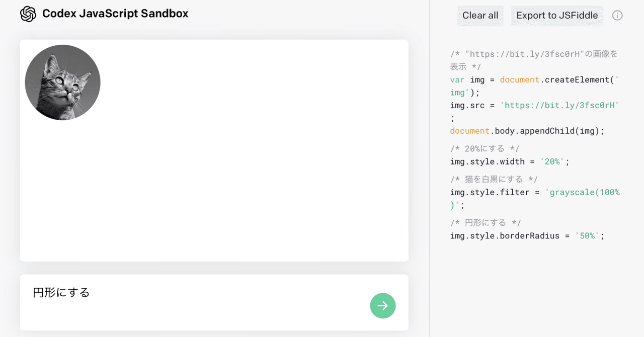The width and height of the screenshot is (644, 337).
Task: Click the green arrow submit icon
Action: pos(382,305)
